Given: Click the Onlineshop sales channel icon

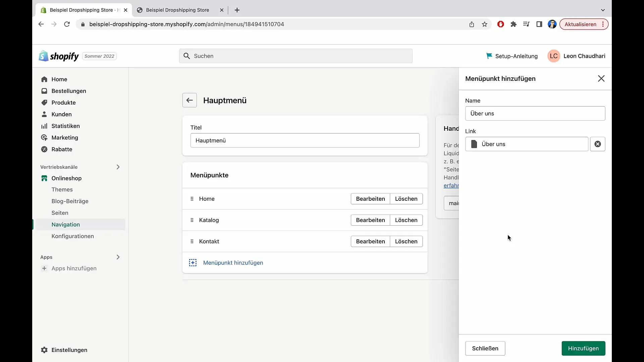Looking at the screenshot, I should 44,178.
